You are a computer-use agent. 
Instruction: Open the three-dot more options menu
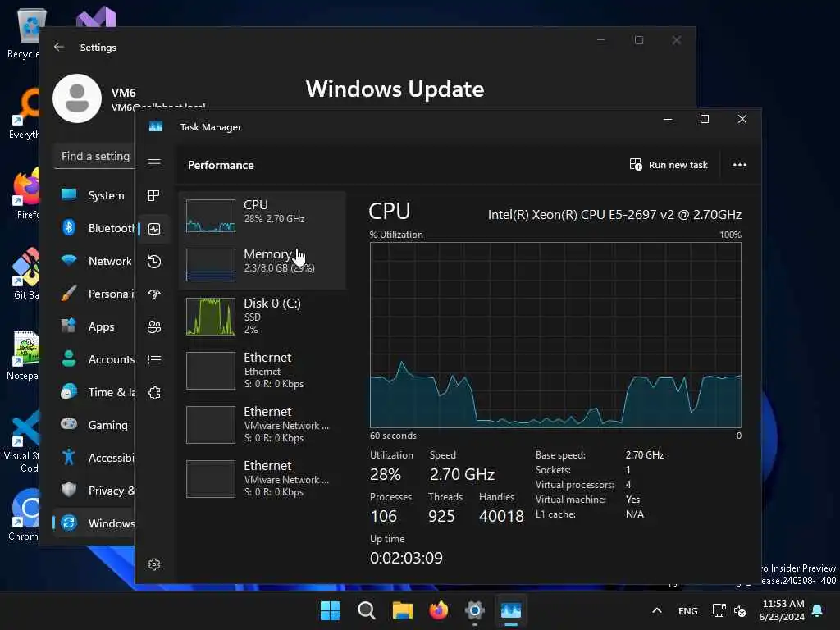click(739, 164)
